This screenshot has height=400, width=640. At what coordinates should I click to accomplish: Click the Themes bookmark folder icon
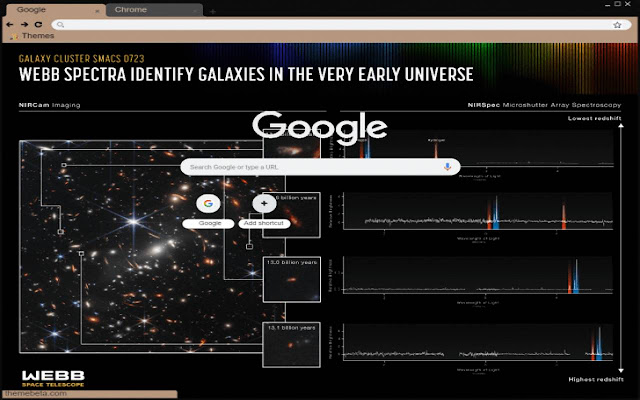(x=14, y=36)
